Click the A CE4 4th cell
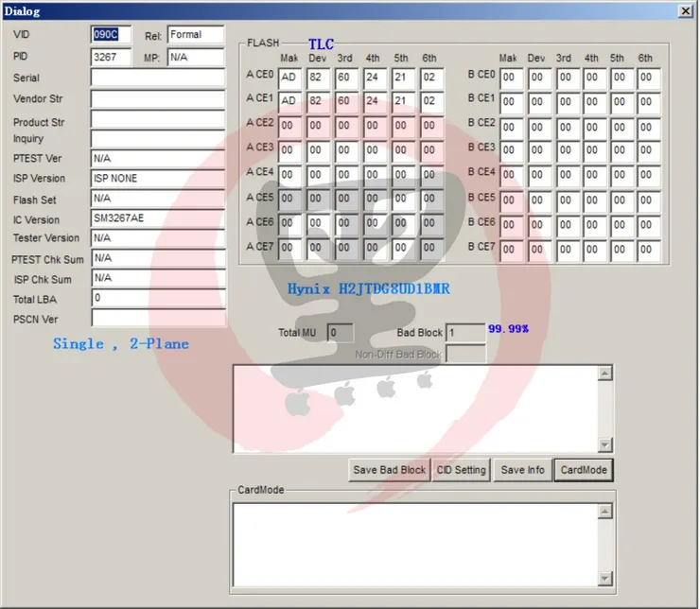The height and width of the screenshot is (609, 700). click(375, 175)
